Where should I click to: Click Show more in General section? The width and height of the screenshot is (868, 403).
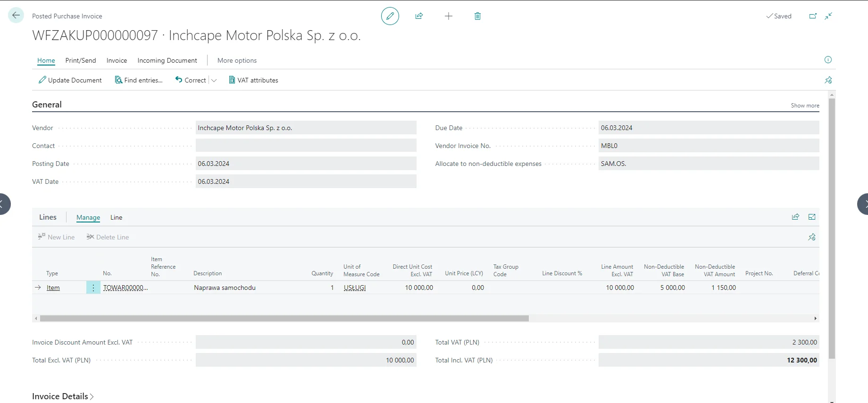805,106
